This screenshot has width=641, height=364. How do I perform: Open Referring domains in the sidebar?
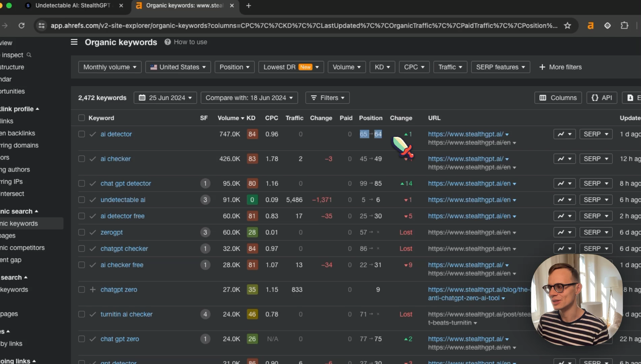click(19, 145)
